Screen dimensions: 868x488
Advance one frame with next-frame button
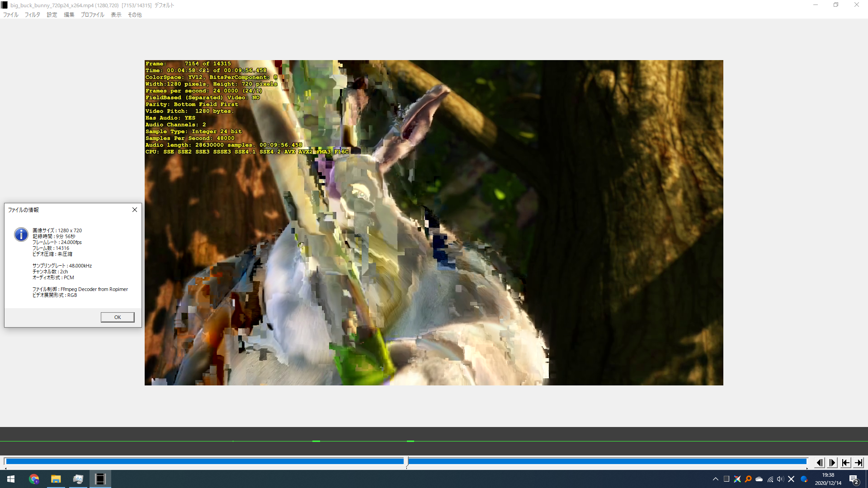tap(832, 463)
